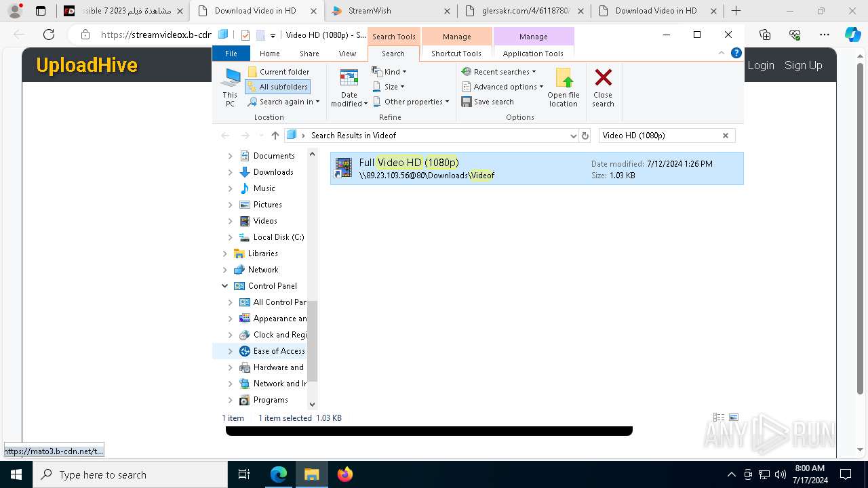Select the Full Video HD (1080p) result
Viewport: 868px width, 488px height.
pyautogui.click(x=536, y=169)
